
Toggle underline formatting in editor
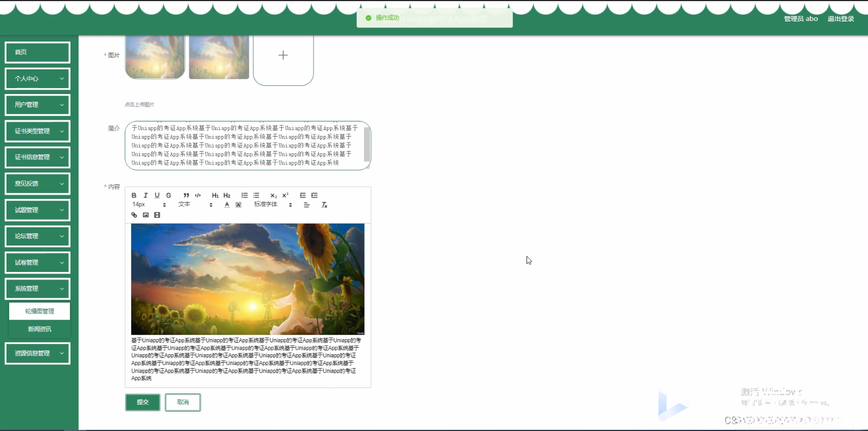(x=157, y=196)
